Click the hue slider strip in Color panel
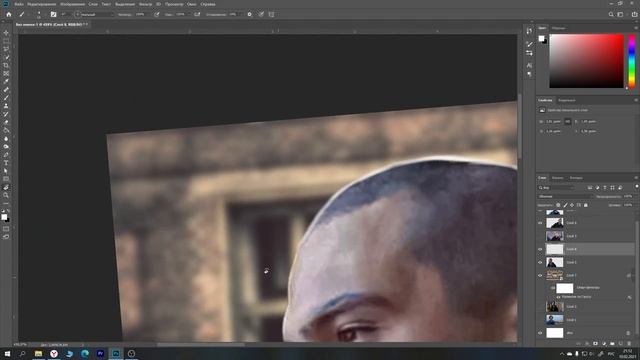640x360 pixels. pos(632,61)
